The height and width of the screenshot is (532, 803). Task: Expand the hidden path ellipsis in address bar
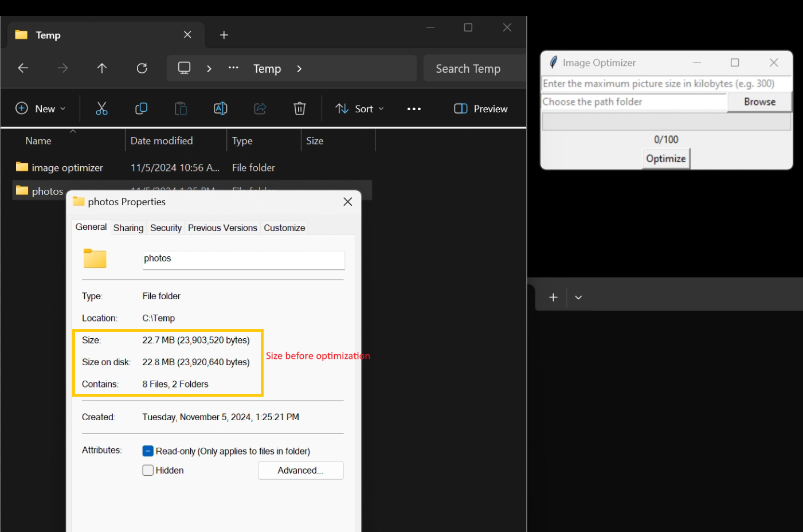(x=233, y=68)
